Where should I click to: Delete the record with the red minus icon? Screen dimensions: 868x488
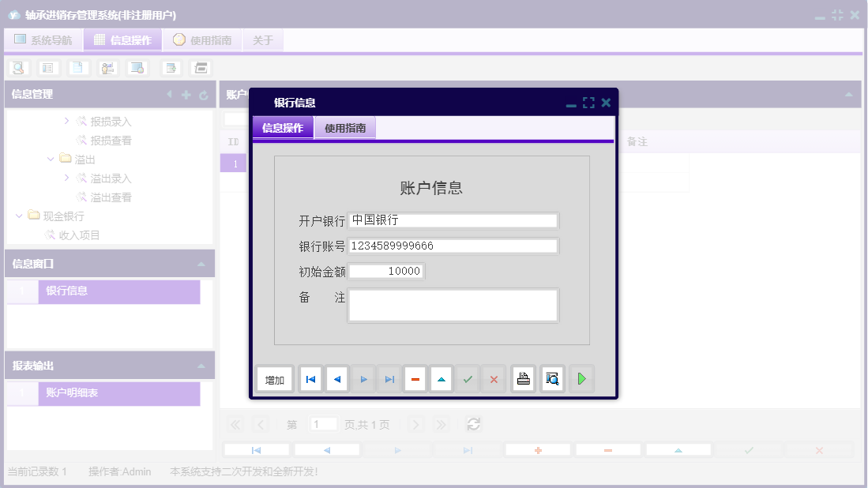(x=415, y=378)
